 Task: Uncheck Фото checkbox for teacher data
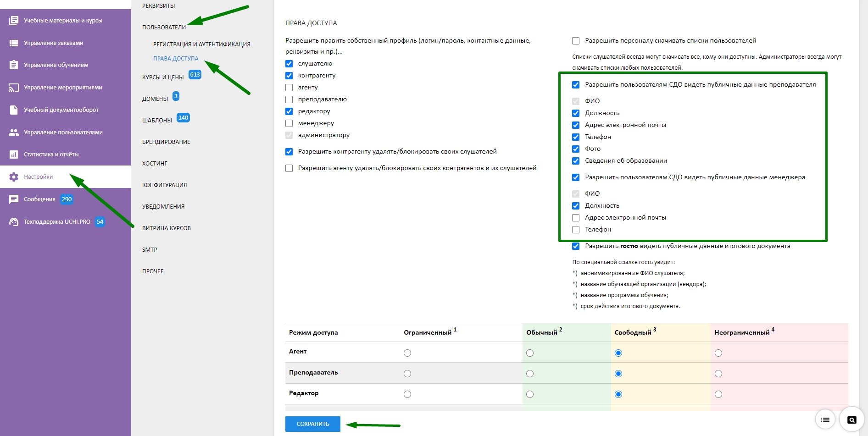576,149
